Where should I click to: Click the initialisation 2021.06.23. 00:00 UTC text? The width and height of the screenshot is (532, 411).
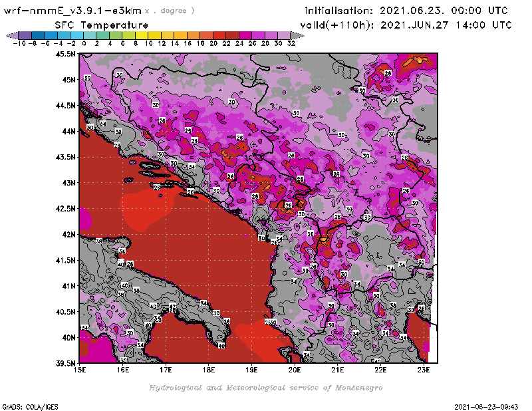pyautogui.click(x=406, y=11)
